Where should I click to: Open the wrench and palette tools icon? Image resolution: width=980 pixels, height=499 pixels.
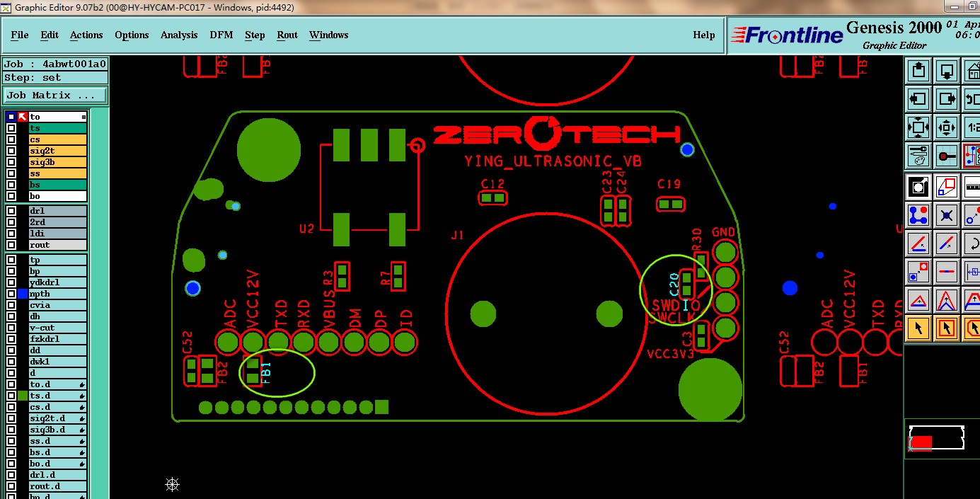(x=918, y=155)
